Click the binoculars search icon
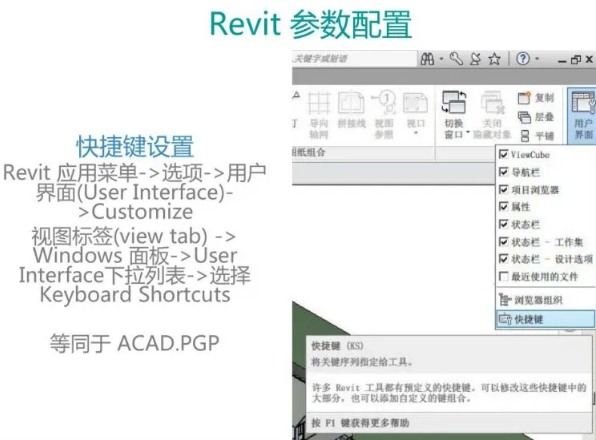Image resolution: width=596 pixels, height=440 pixels. tap(427, 59)
